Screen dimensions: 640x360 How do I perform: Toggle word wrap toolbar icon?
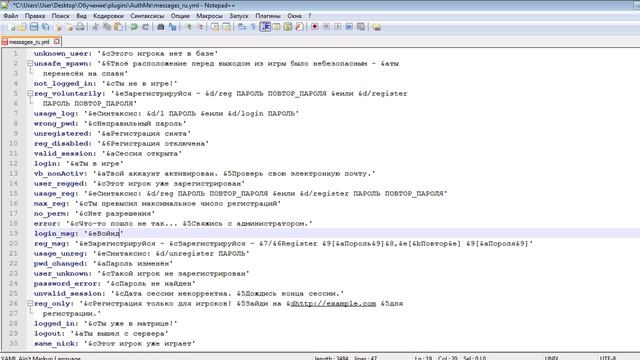pyautogui.click(x=242, y=27)
